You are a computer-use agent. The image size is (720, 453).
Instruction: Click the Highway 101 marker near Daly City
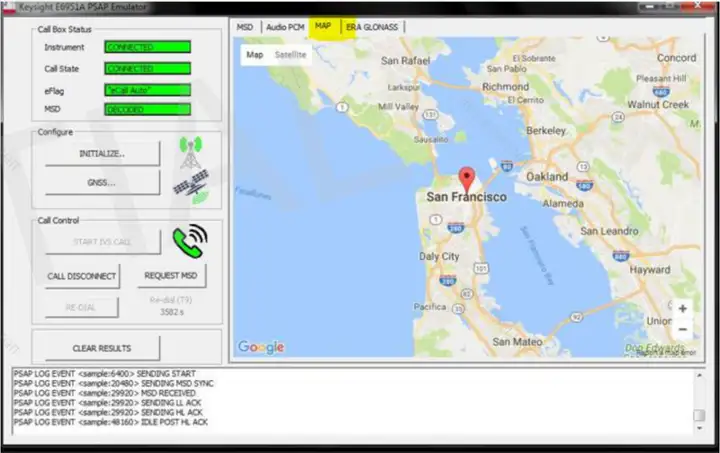pos(481,268)
